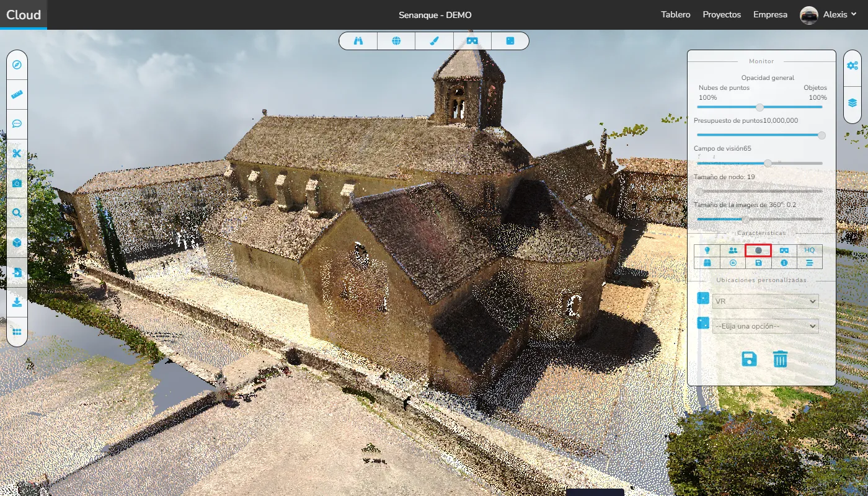Toggle the info circle feature icon
The height and width of the screenshot is (496, 868).
pos(784,263)
